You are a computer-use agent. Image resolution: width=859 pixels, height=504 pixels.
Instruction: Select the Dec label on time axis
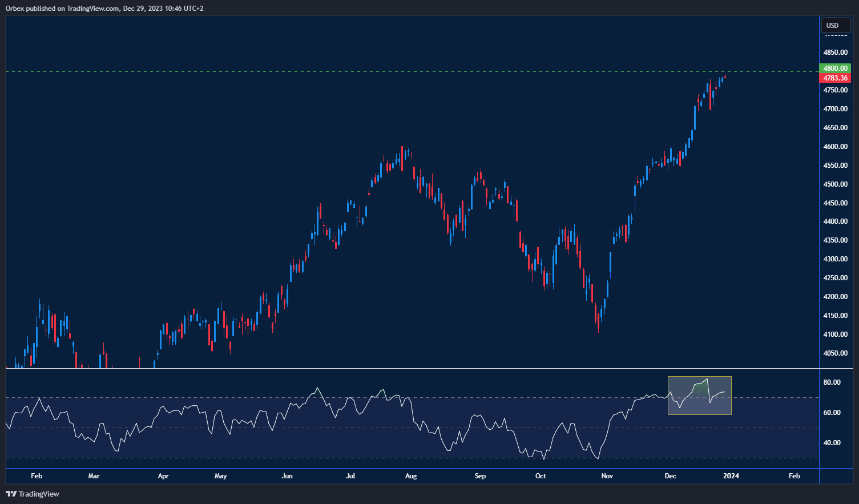point(670,475)
